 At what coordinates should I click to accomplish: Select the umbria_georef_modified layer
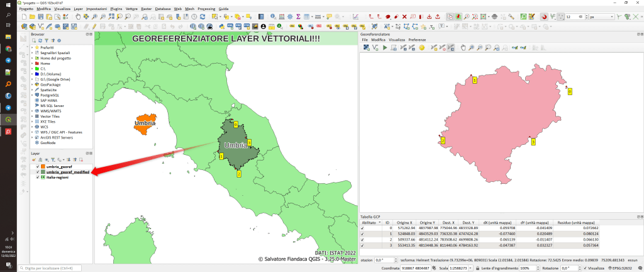tap(67, 172)
